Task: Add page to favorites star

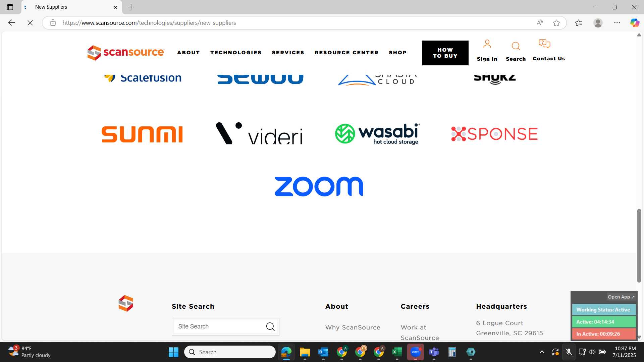Action: pyautogui.click(x=556, y=23)
